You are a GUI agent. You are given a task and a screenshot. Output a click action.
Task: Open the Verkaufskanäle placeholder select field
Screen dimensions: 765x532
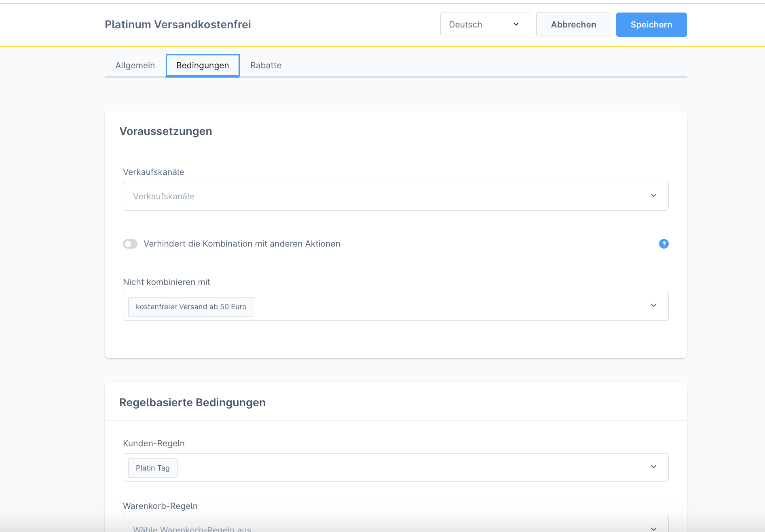[384, 196]
